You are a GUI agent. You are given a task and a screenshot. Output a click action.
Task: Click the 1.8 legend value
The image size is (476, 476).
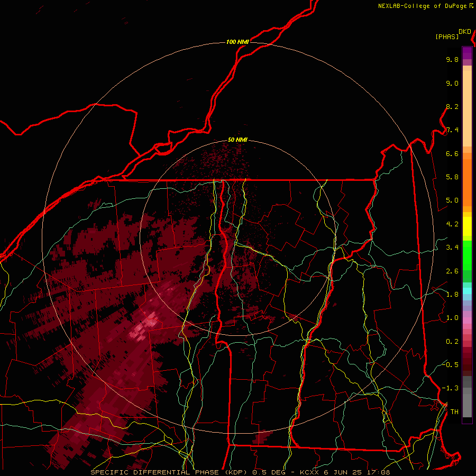[452, 295]
